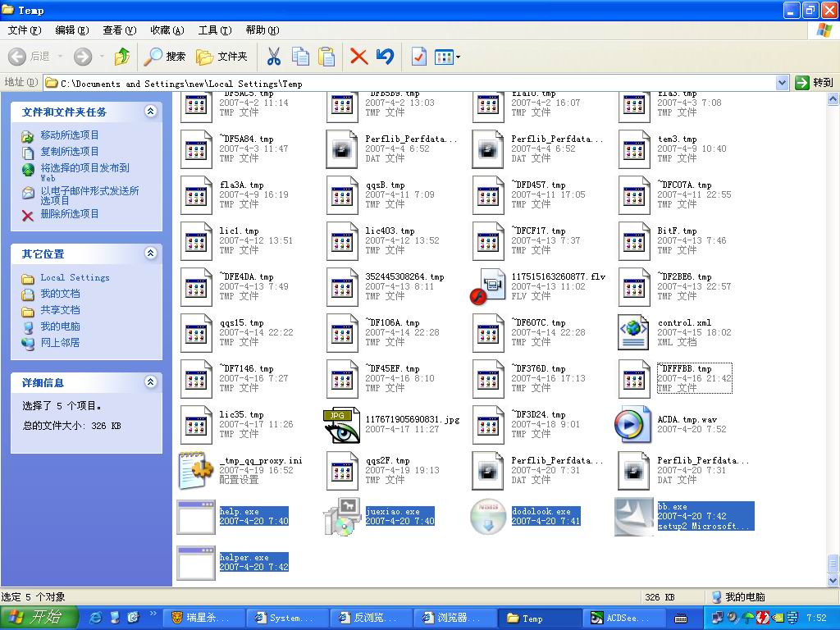Launch Internet Explorer from Quick Launch
The height and width of the screenshot is (630, 840).
coord(97,619)
